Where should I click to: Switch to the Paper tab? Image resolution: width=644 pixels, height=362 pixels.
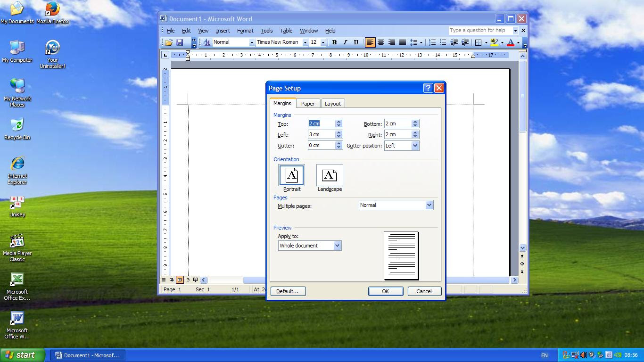tap(308, 104)
